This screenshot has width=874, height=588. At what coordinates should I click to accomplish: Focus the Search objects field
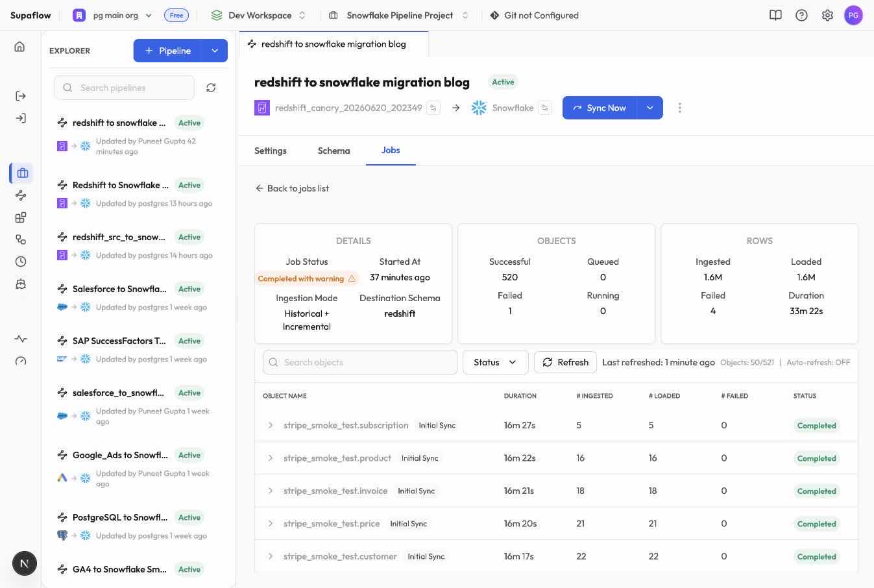[360, 362]
